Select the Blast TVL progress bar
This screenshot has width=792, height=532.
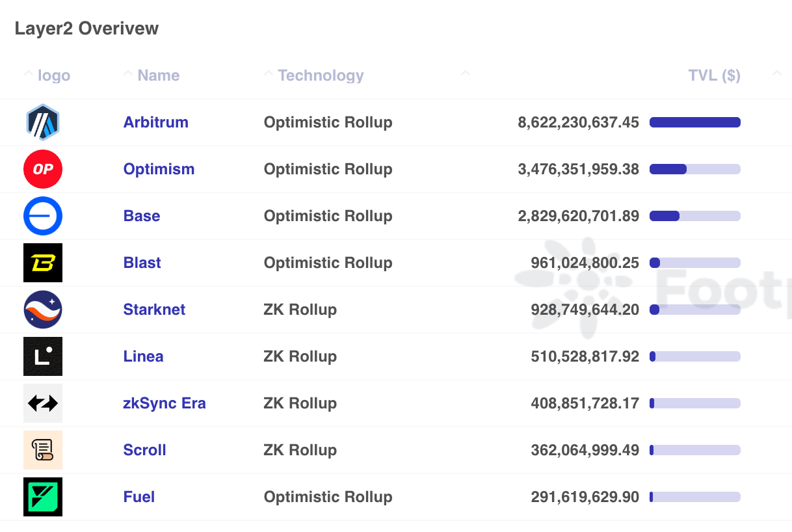pos(695,263)
